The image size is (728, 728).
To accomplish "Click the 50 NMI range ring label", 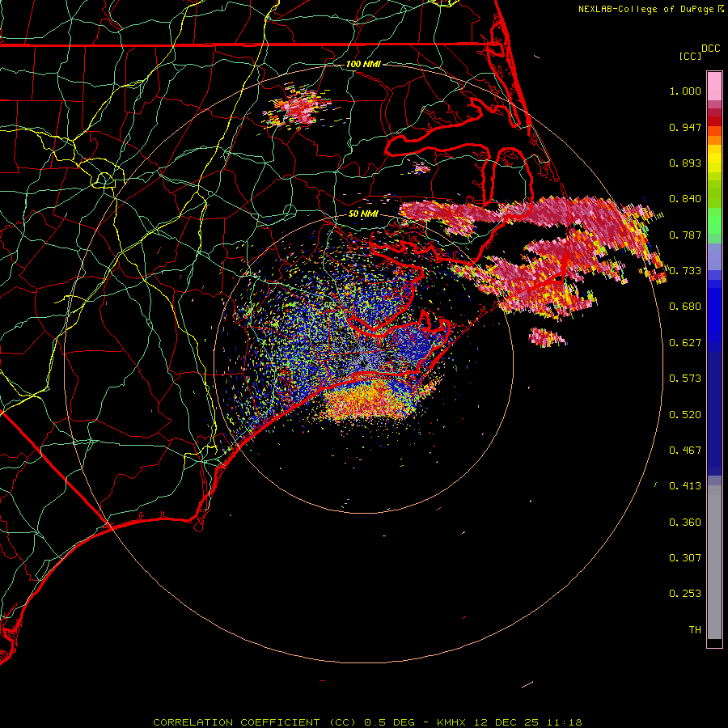I will [363, 214].
